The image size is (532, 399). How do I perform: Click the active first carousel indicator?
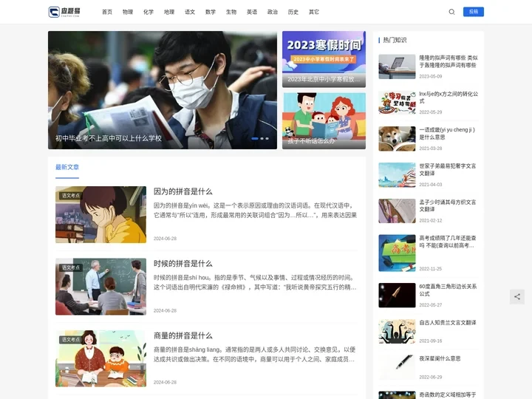(x=255, y=138)
